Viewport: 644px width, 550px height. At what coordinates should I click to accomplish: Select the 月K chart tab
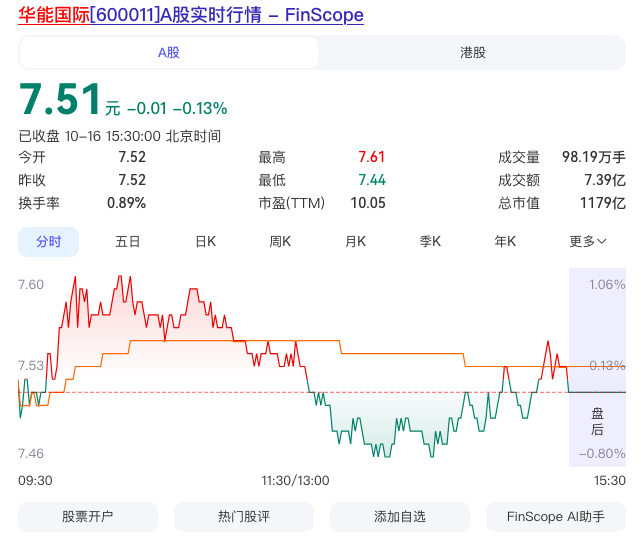[x=355, y=242]
